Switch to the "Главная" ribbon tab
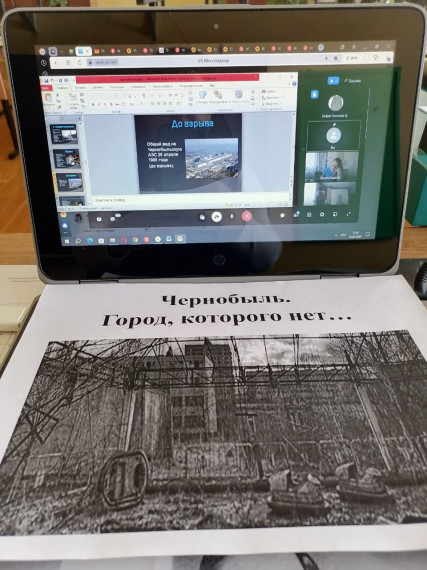427x570 pixels. pos(63,88)
